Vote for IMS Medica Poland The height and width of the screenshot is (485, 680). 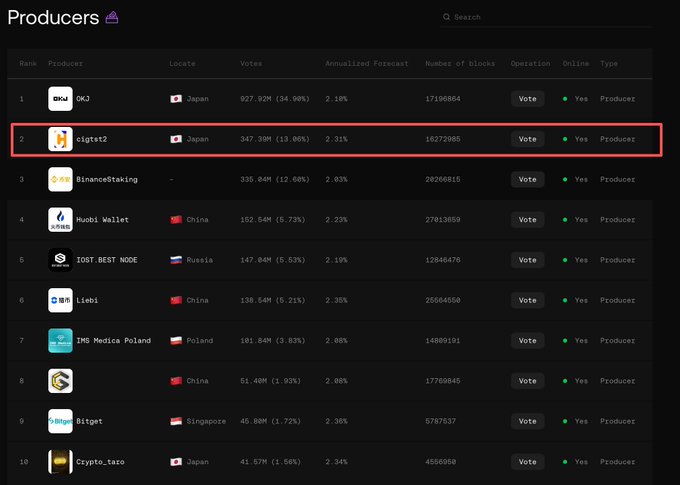tap(527, 341)
